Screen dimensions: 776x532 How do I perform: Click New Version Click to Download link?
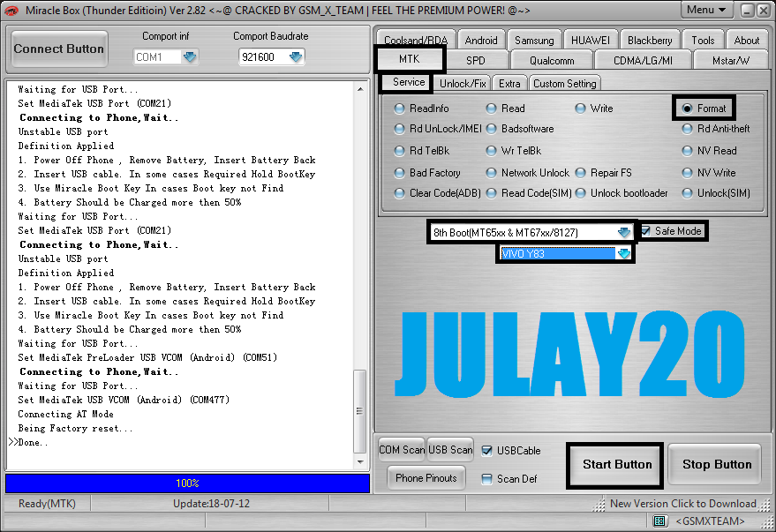683,504
